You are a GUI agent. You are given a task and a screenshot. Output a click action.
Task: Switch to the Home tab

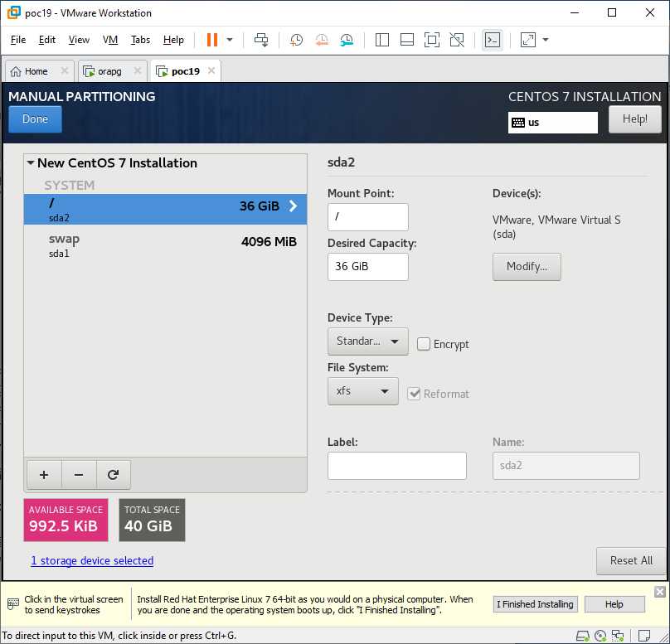[x=36, y=71]
